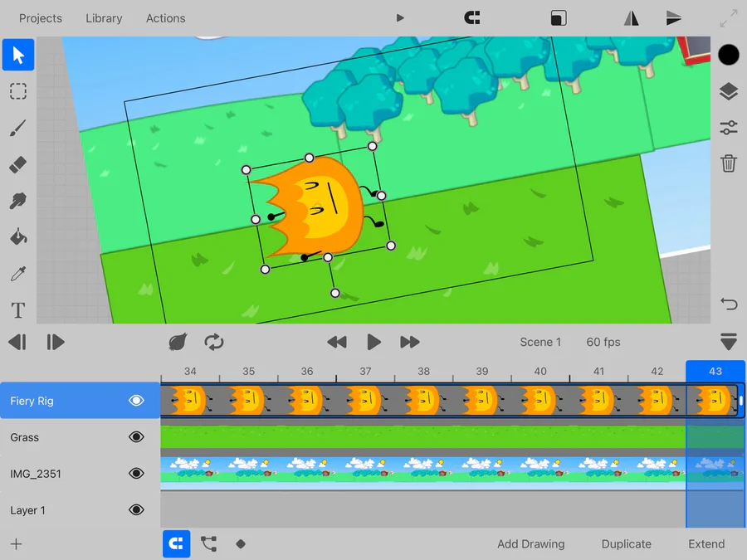Click the trash delete icon
The width and height of the screenshot is (747, 560).
pos(729,163)
